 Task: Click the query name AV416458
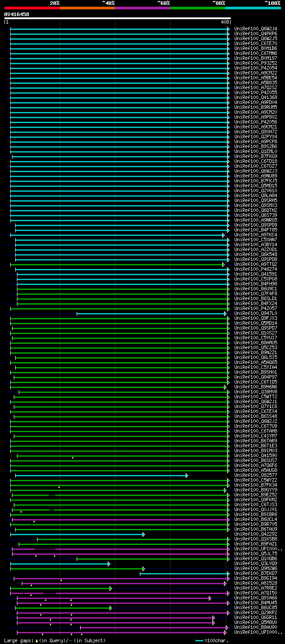tap(17, 14)
